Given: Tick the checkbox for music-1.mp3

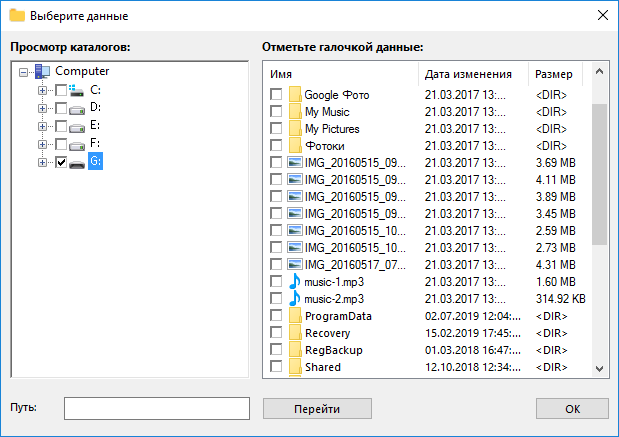Looking at the screenshot, I should tap(276, 282).
